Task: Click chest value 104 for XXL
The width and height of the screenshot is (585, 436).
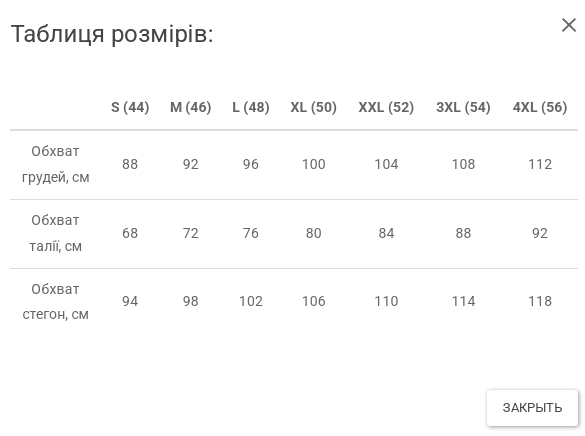Action: click(x=386, y=164)
